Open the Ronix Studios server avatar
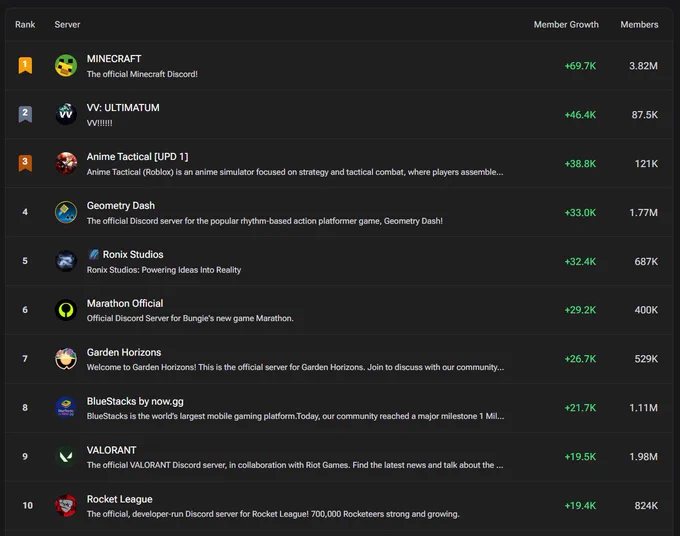The height and width of the screenshot is (536, 680). point(66,261)
